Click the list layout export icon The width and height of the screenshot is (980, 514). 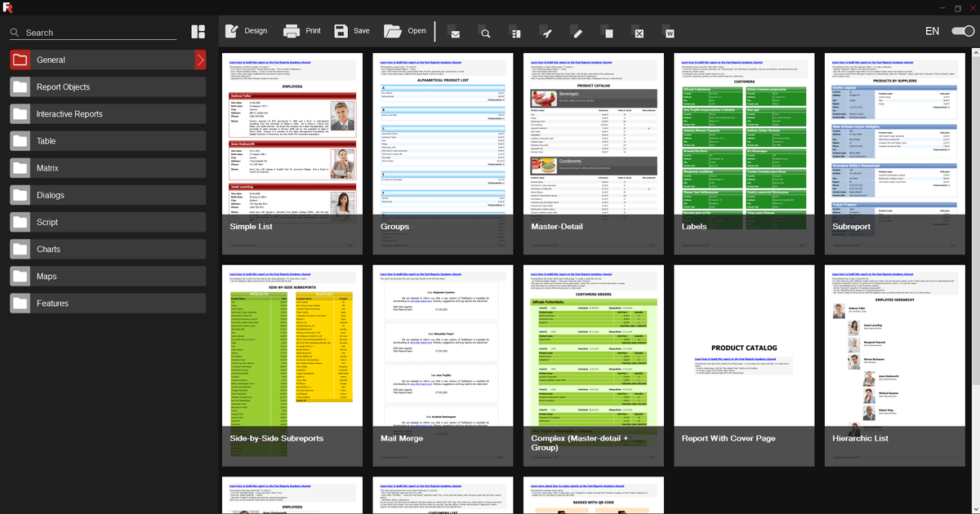coord(515,33)
